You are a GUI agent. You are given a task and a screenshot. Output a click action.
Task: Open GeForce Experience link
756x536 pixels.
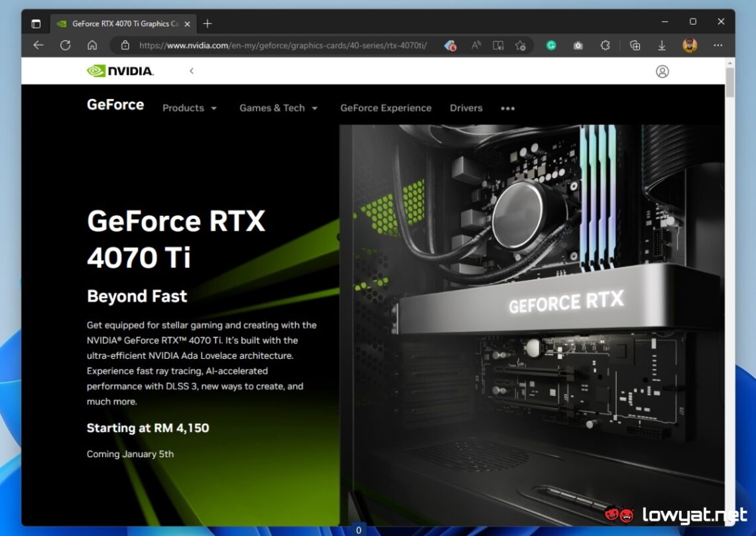(x=386, y=107)
